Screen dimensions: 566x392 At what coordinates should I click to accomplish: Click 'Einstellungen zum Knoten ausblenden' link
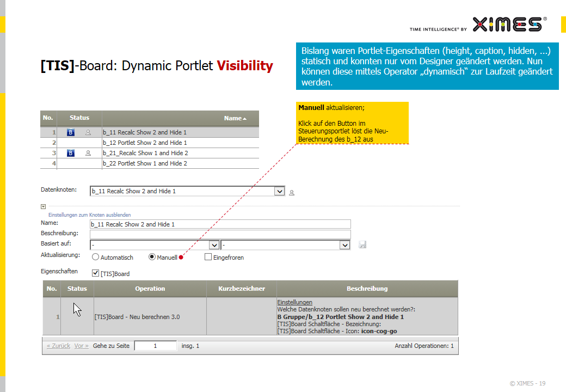pos(89,215)
